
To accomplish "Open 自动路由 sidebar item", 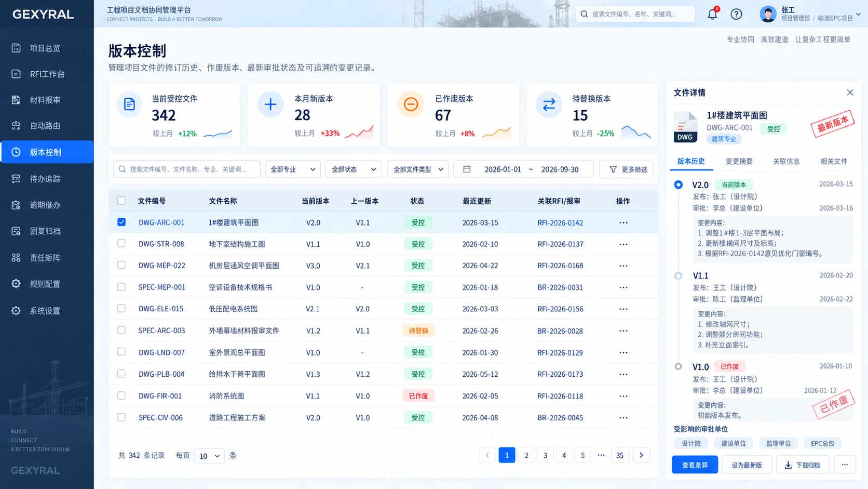I will coord(47,125).
